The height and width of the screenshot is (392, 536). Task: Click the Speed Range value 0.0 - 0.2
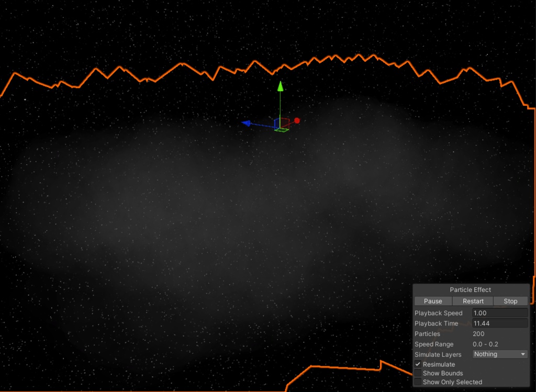point(485,344)
